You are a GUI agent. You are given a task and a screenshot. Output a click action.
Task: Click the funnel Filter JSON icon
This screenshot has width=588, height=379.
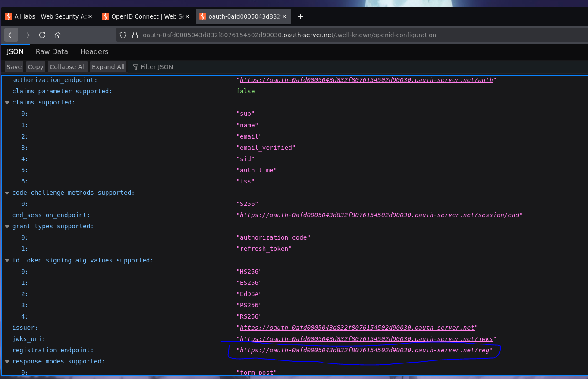click(135, 67)
